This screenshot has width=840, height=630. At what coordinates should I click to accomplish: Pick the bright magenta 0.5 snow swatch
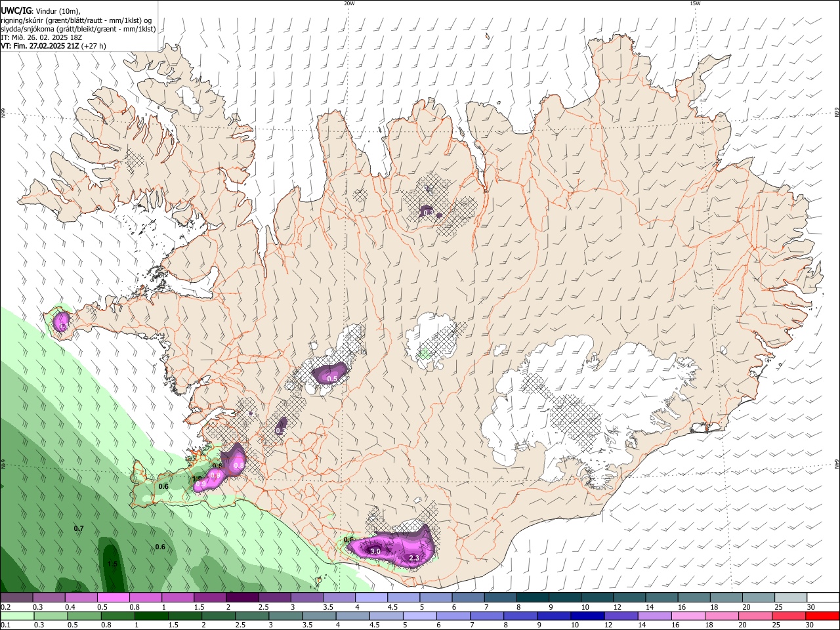[113, 598]
